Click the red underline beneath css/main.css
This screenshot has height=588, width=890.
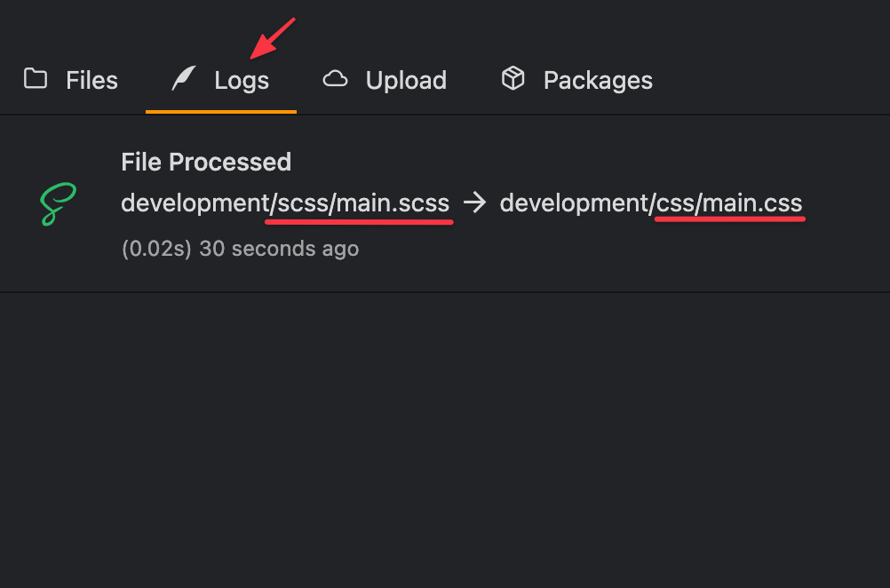click(730, 219)
